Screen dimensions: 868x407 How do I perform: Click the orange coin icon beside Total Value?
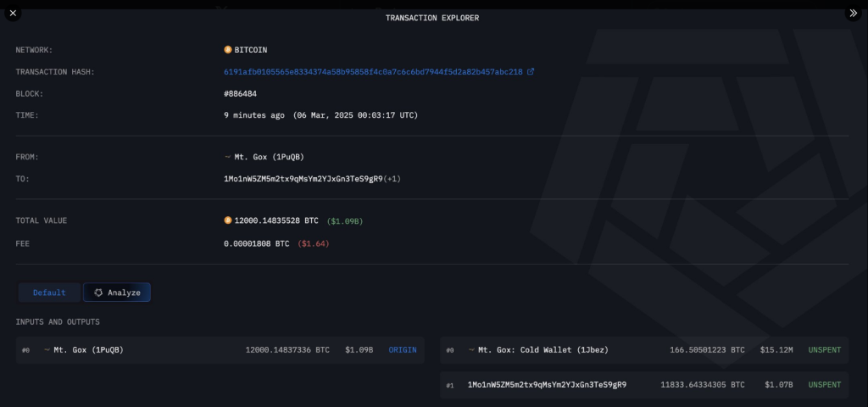click(228, 220)
